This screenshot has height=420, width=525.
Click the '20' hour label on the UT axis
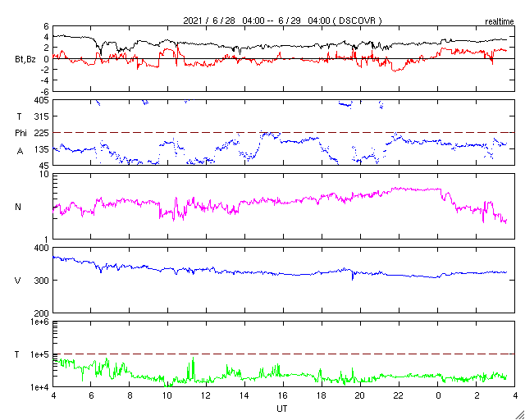[360, 396]
